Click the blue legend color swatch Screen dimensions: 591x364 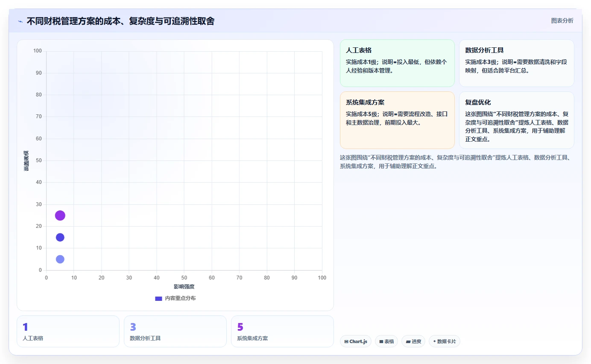pyautogui.click(x=158, y=298)
